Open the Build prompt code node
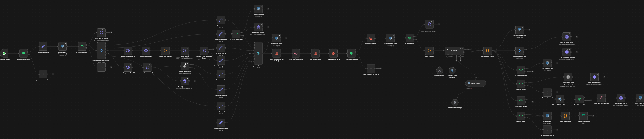The width and height of the screenshot is (644, 139). point(429,51)
